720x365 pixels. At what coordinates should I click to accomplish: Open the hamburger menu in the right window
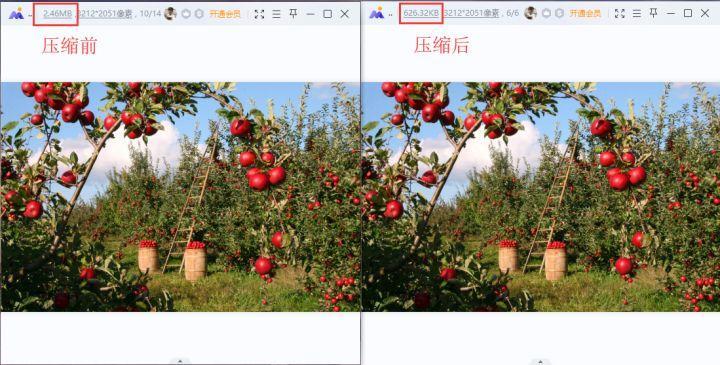pos(637,14)
